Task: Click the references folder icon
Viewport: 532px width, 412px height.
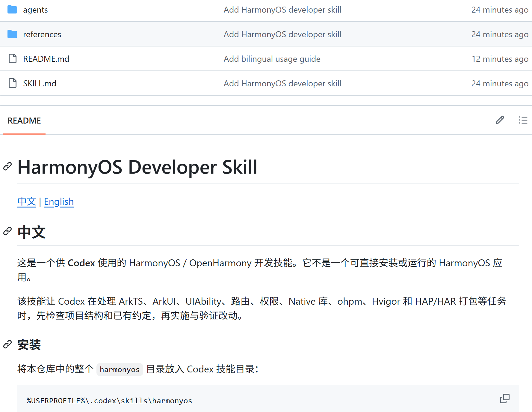Action: click(12, 34)
